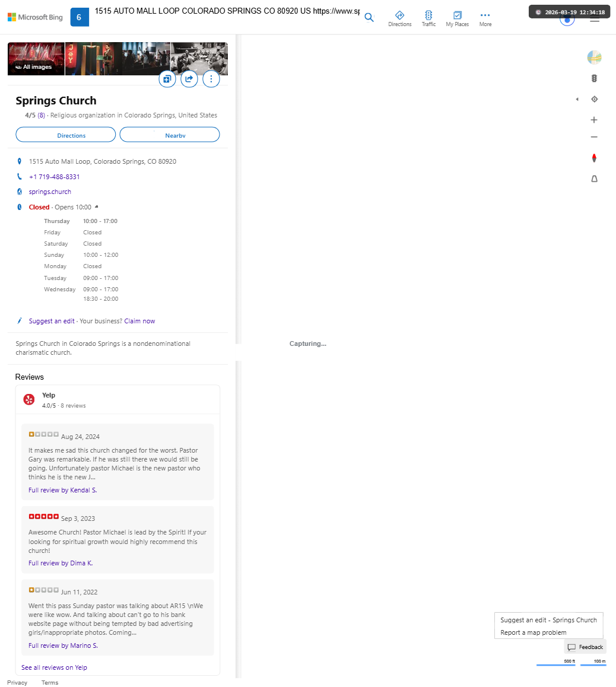This screenshot has width=616, height=687.
Task: Select 'Suggest an edit - Springs Church' menu item
Action: coord(548,620)
